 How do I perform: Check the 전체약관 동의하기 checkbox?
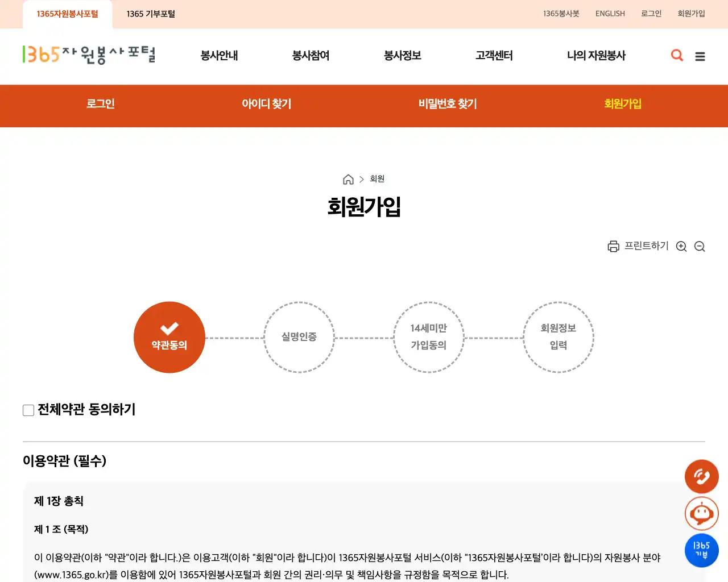point(28,410)
